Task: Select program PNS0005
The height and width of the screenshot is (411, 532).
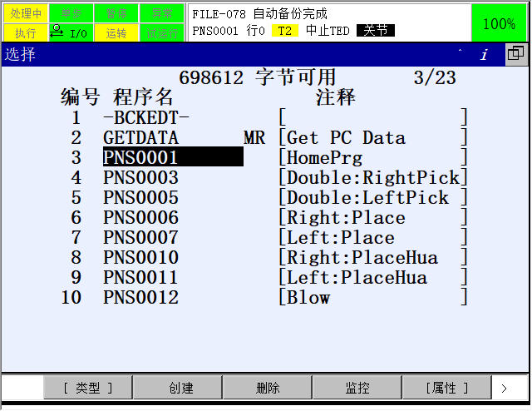Action: click(140, 198)
